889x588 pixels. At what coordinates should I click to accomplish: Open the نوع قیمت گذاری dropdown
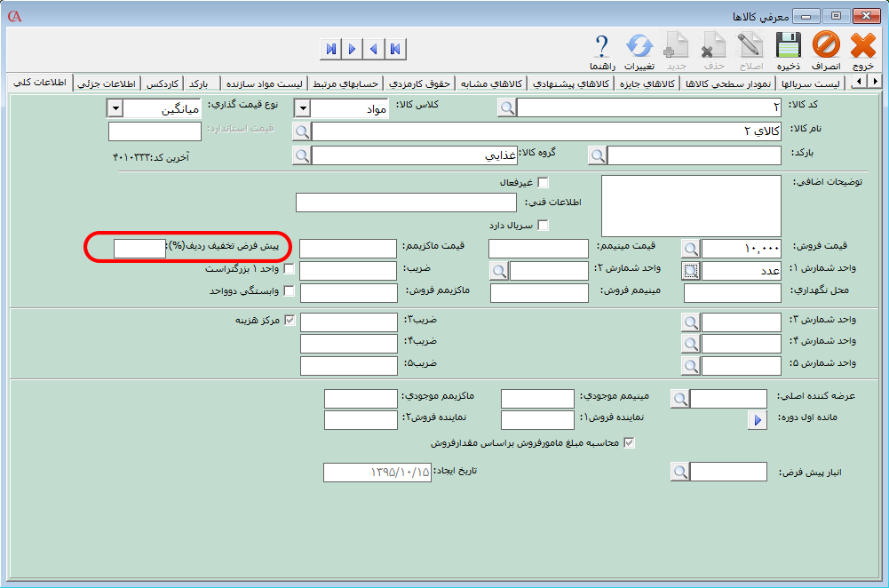point(115,108)
